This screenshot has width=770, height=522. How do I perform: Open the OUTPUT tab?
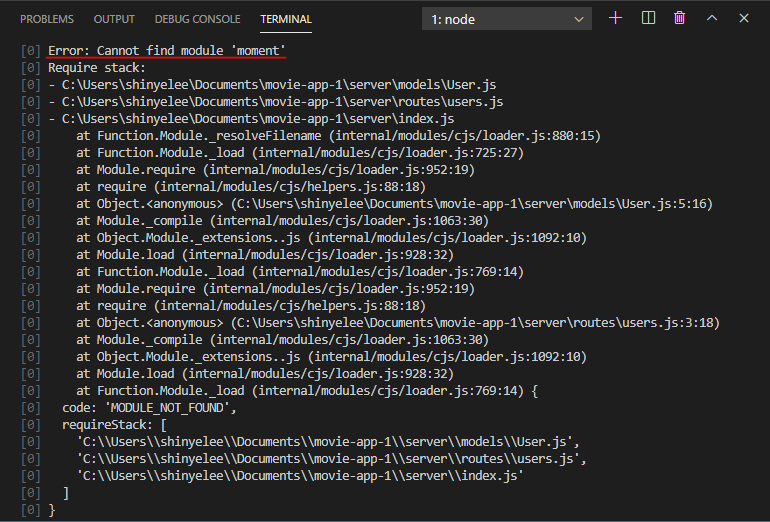pyautogui.click(x=114, y=19)
